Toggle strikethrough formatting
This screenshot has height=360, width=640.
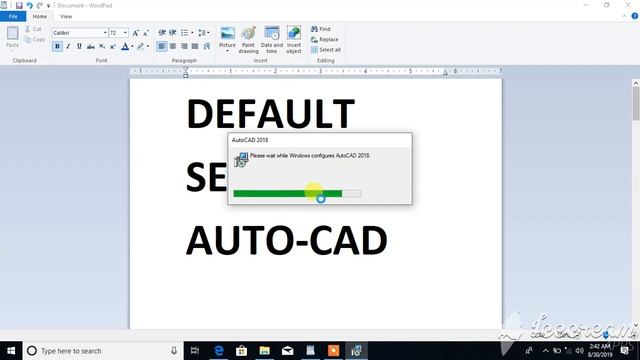(91, 47)
